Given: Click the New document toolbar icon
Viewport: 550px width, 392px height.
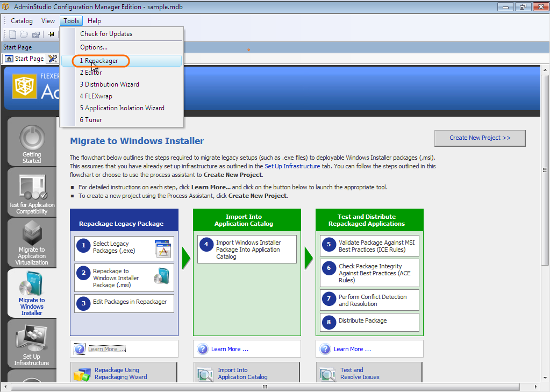Looking at the screenshot, I should tap(13, 34).
